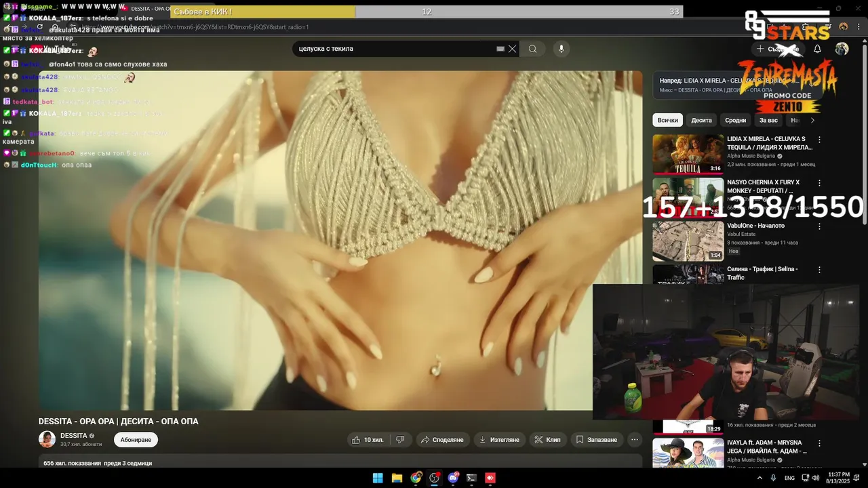Open the red app icon on taskbar
Image resolution: width=868 pixels, height=488 pixels.
[x=490, y=478]
